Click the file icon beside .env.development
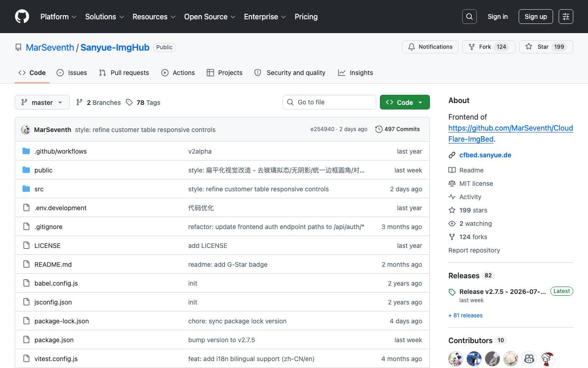This screenshot has width=588, height=368. coord(26,208)
